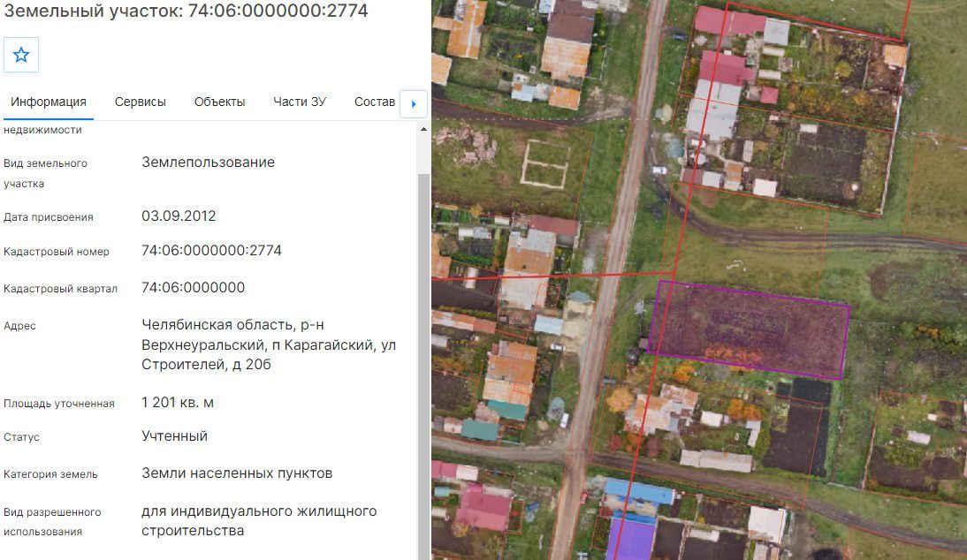Open the Сервисы tab
This screenshot has height=560, width=967.
coord(140,102)
